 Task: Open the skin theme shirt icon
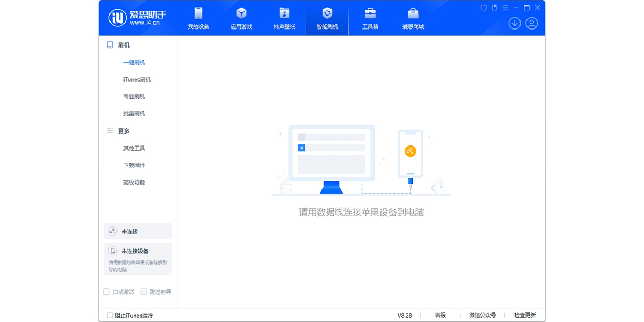(x=484, y=8)
